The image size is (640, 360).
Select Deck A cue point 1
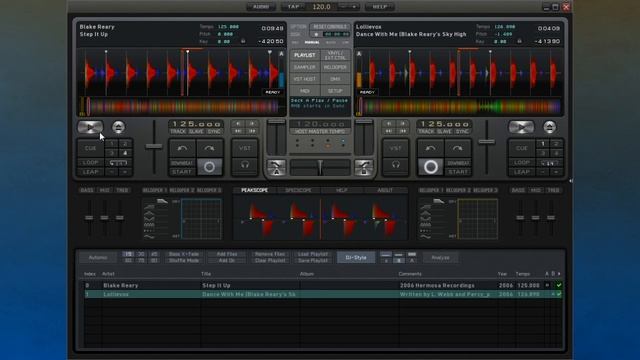pyautogui.click(x=111, y=144)
